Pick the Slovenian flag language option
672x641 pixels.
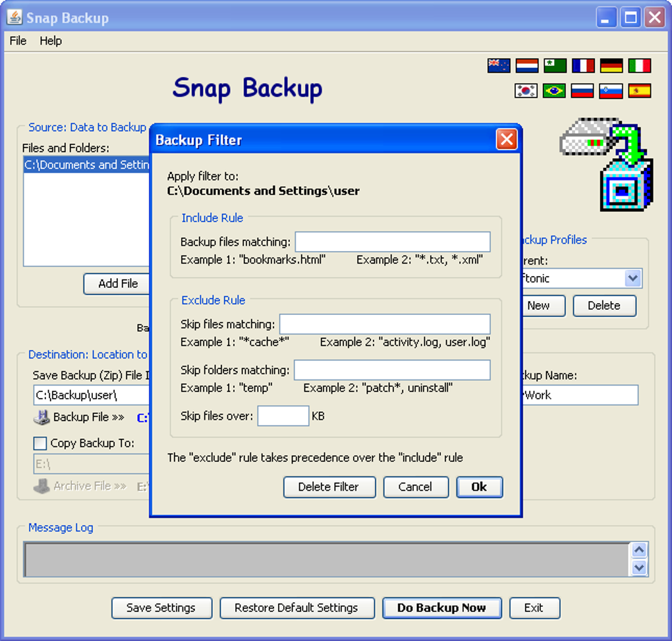pyautogui.click(x=611, y=91)
